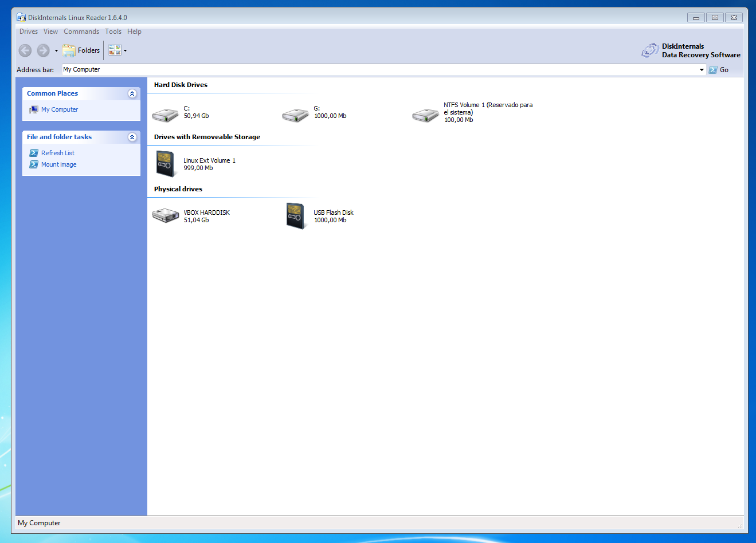The width and height of the screenshot is (756, 543).
Task: Click the Hard Disk Drives section header
Action: [x=181, y=85]
